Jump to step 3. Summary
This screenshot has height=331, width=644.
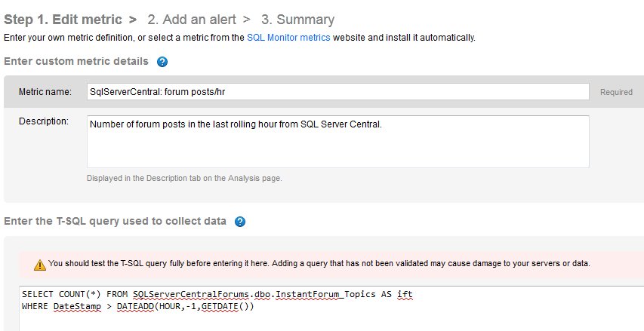tap(297, 20)
